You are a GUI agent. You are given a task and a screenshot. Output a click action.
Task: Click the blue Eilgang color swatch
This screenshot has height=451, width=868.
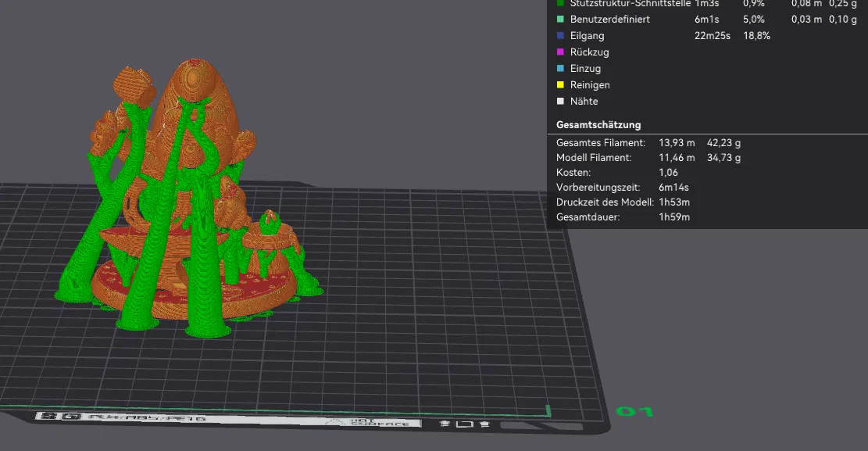tap(560, 35)
